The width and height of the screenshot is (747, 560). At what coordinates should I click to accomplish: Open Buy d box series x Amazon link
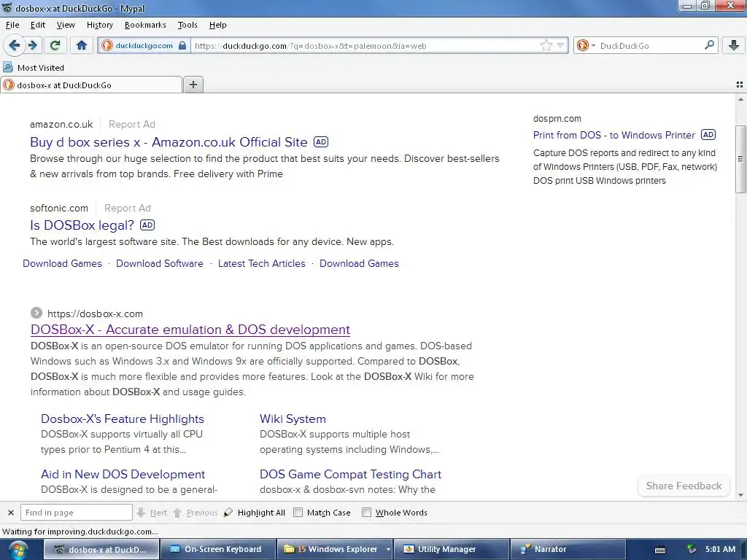coord(169,142)
